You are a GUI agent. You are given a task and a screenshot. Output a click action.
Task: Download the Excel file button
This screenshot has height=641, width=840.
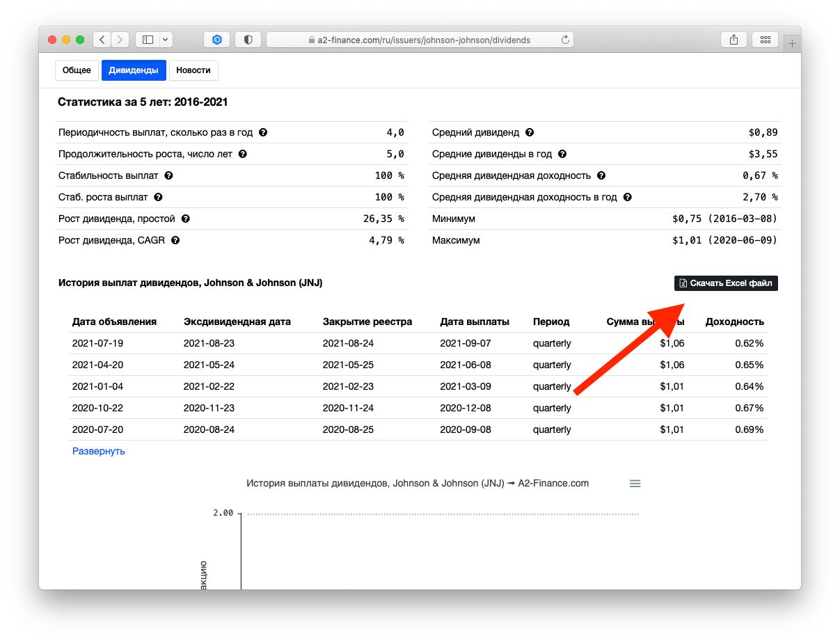726,283
